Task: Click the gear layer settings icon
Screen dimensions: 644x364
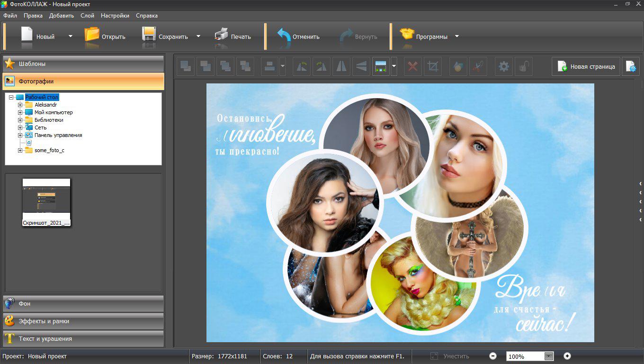Action: coord(504,67)
